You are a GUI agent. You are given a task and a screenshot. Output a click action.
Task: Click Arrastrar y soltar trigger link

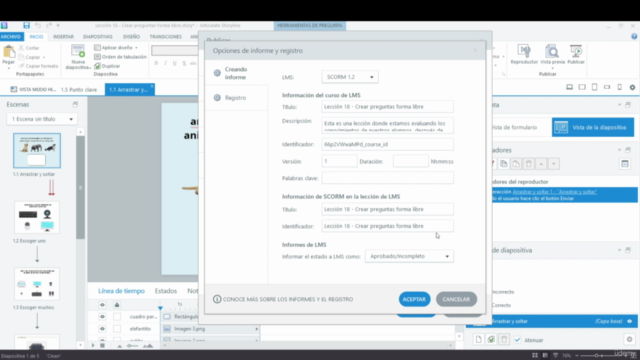554,192
